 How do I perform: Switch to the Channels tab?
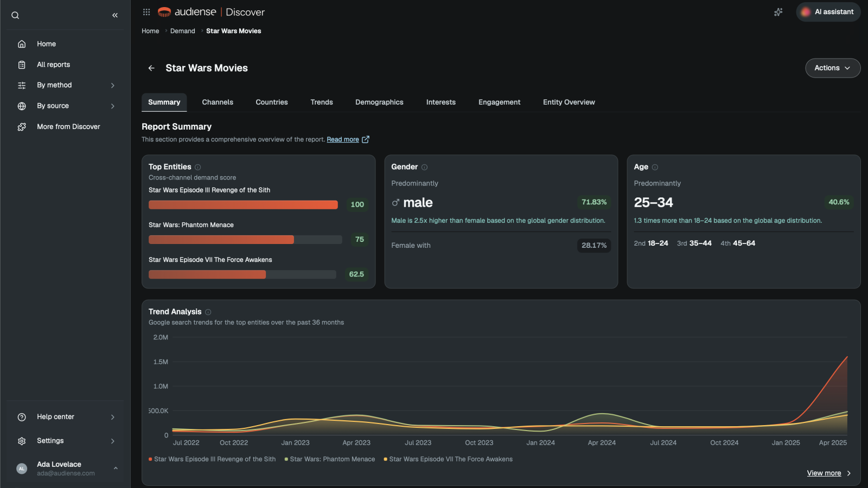(218, 102)
